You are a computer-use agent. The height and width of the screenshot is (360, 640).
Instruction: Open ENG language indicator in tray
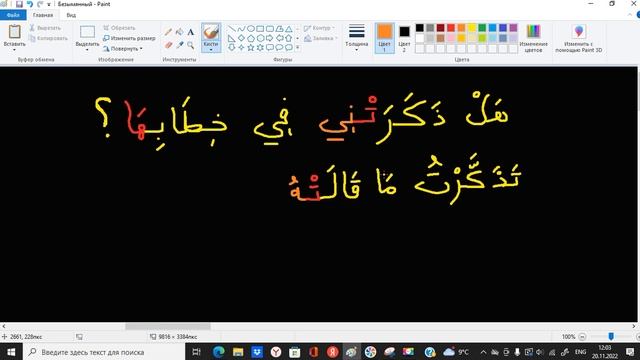[580, 352]
